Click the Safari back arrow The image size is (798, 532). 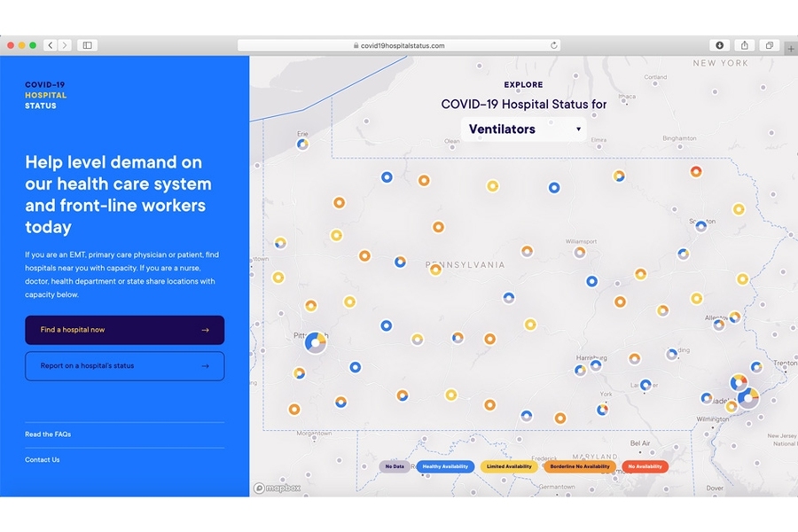tap(50, 45)
